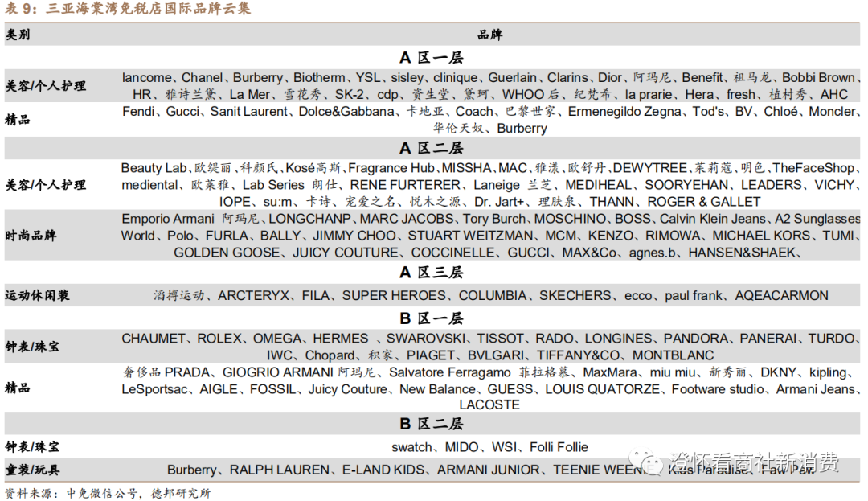Click the brand name 'TIFFANY&CO'
868x501 pixels.
578,355
